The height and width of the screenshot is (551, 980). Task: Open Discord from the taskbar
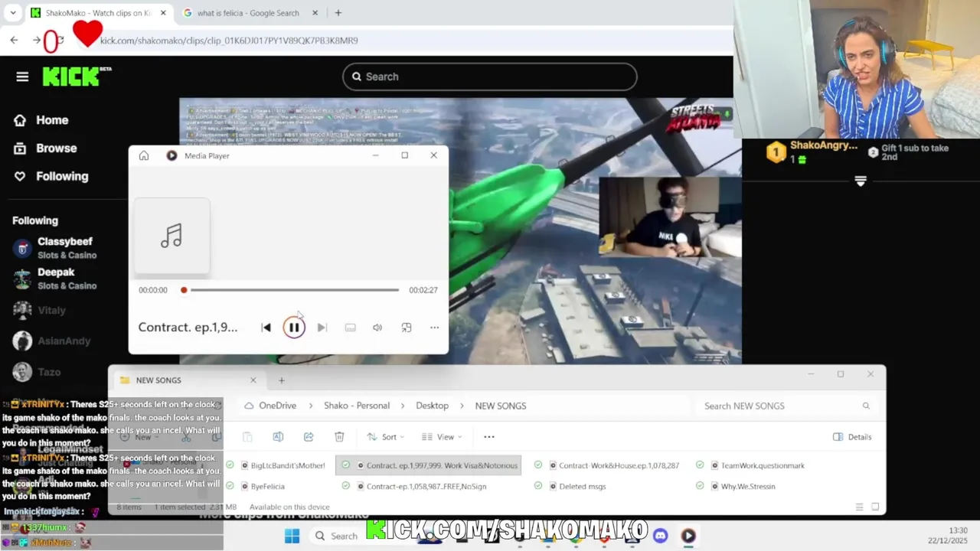[661, 536]
